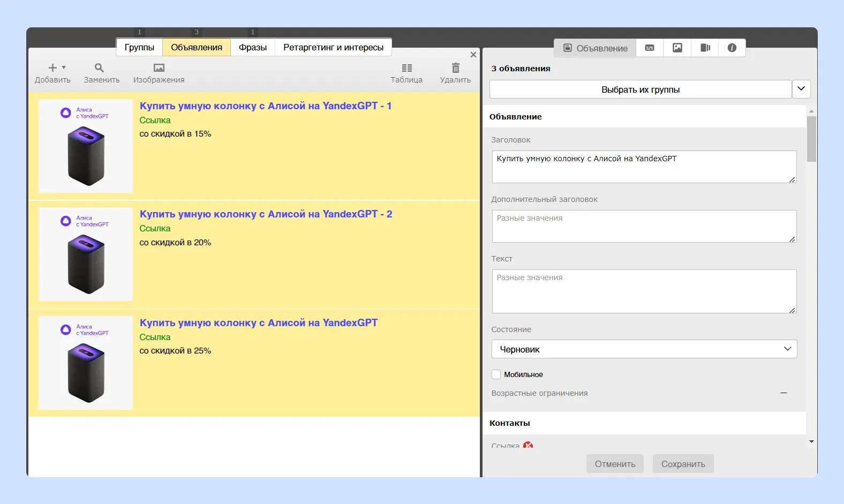Click the text со скидкой в 25%

click(x=175, y=351)
